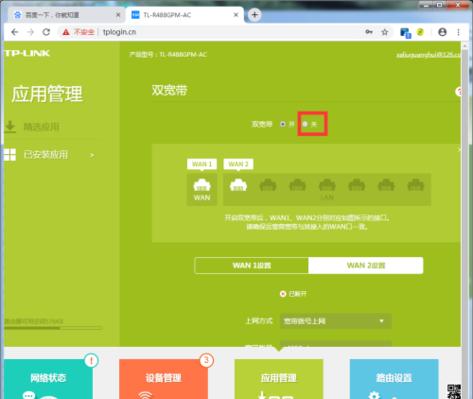This screenshot has width=473, height=399.
Task: Turn off 双宽带 with the 关 radio
Action: (x=305, y=124)
